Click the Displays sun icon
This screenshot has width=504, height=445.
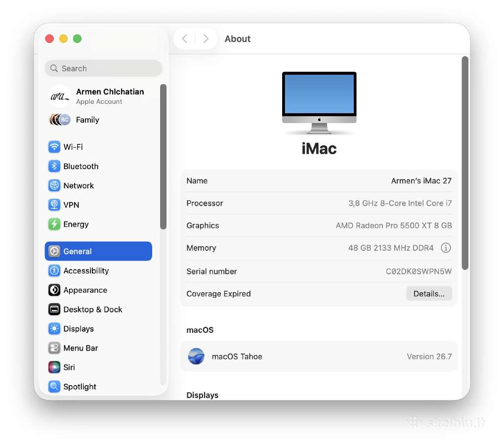[54, 329]
